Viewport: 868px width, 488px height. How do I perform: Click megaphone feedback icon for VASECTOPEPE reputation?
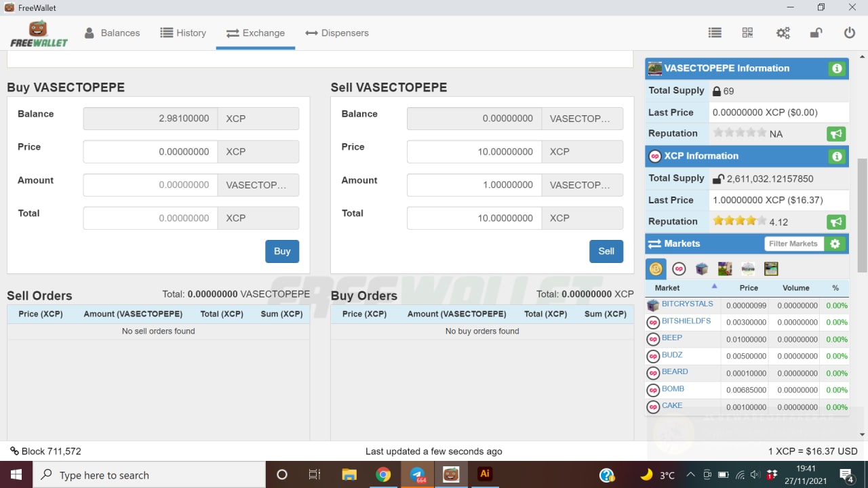click(836, 134)
